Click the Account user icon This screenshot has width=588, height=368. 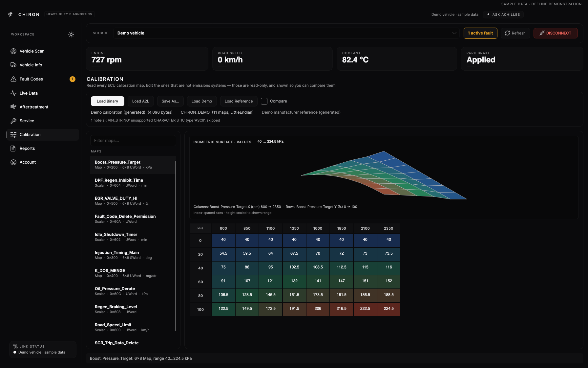click(x=13, y=162)
